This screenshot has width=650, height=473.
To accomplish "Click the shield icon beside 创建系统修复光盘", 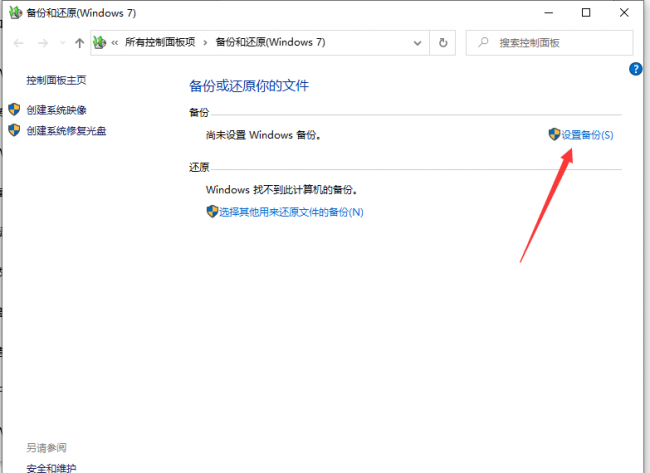I will 15,130.
